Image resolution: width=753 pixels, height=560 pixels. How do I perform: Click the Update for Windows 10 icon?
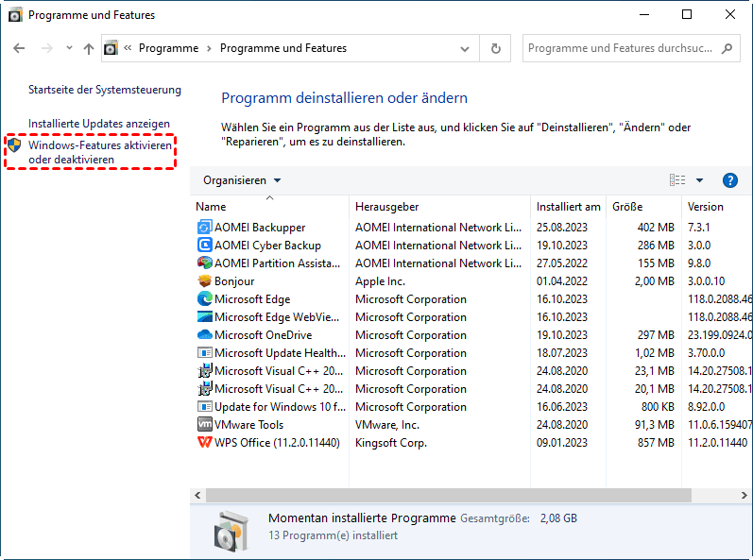(x=205, y=406)
